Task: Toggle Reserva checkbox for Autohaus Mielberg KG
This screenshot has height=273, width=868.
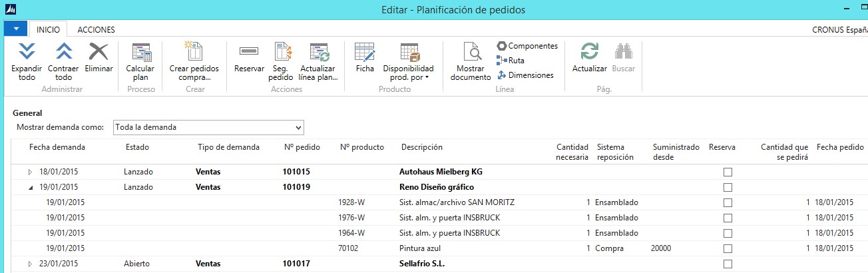Action: [728, 172]
